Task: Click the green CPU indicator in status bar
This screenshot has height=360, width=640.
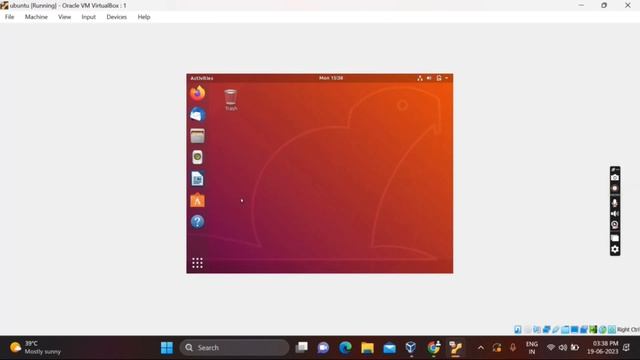Action: (x=593, y=329)
